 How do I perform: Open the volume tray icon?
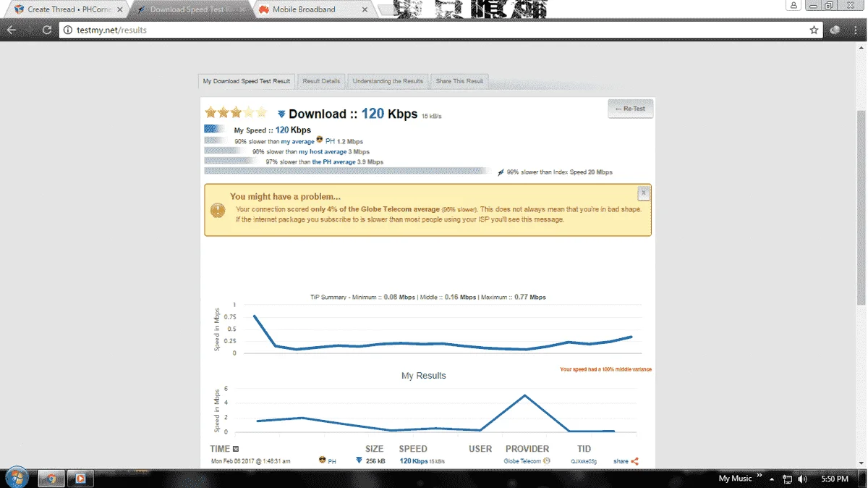803,479
